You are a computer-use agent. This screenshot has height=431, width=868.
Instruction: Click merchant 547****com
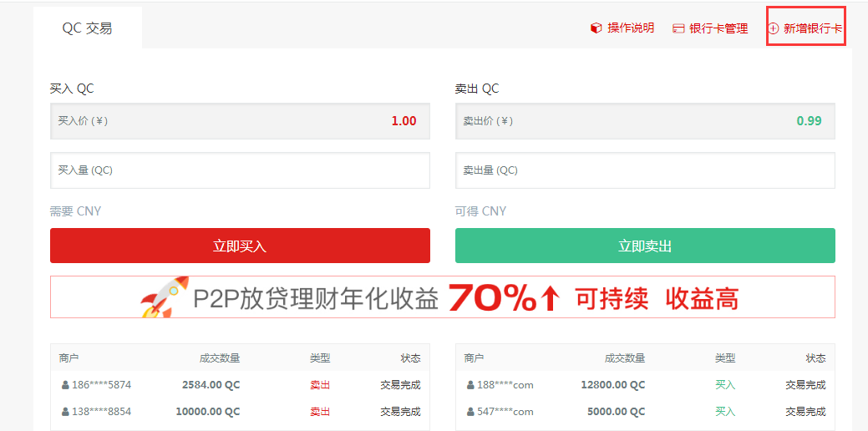[x=505, y=412]
